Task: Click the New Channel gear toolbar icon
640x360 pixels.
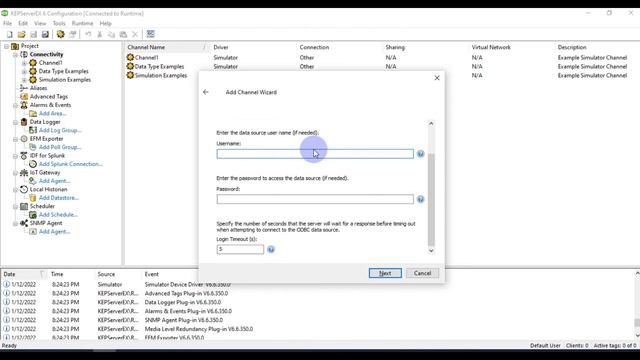Action: [60, 34]
